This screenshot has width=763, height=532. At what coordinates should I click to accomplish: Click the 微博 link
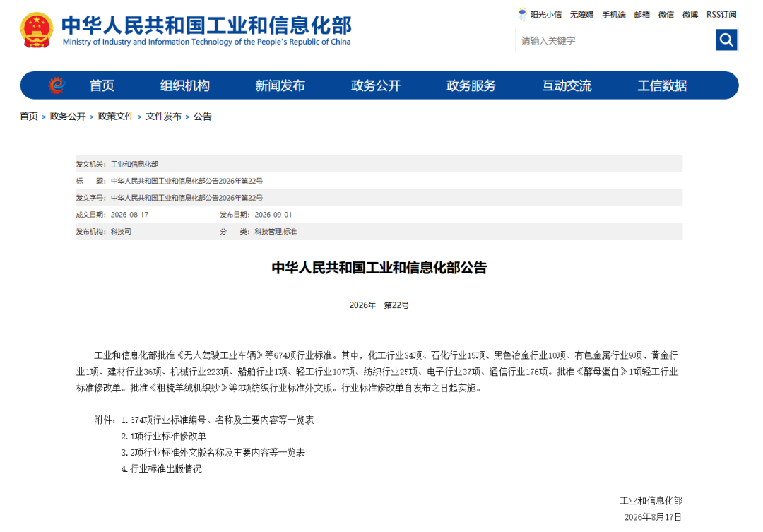click(690, 15)
